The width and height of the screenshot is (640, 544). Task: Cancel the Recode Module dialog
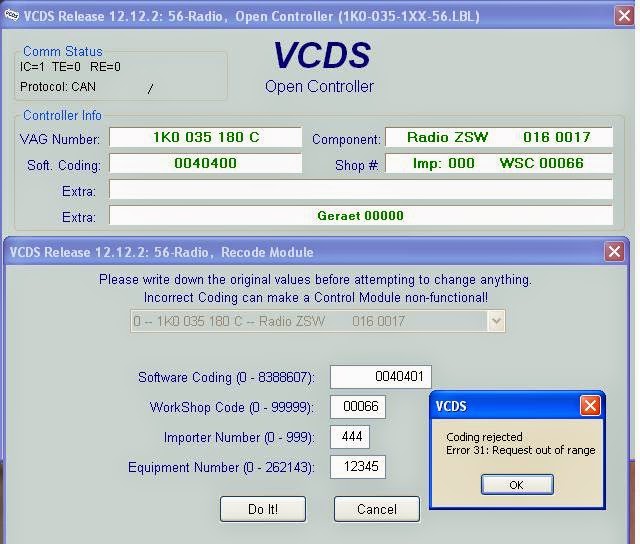[377, 509]
